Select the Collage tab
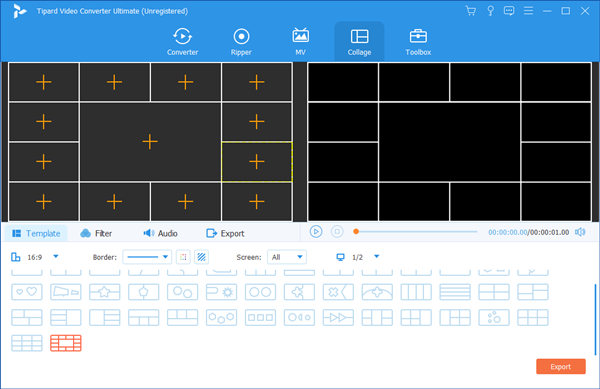This screenshot has height=389, width=600. 359,42
